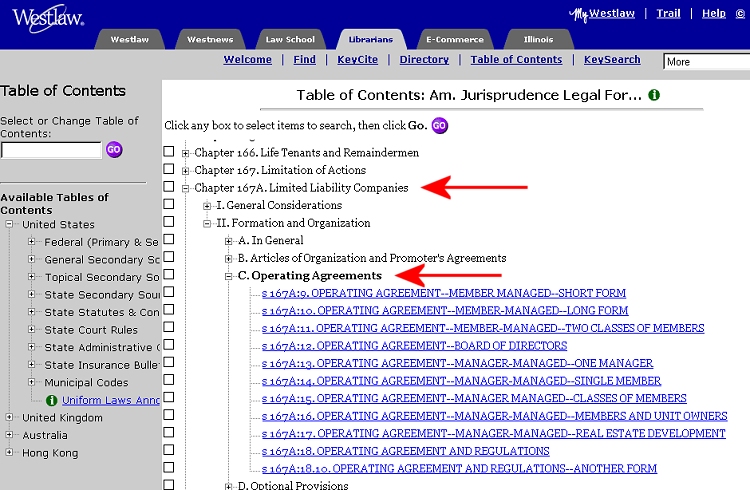
Task: Expand Federal (Primary & Secondary) node
Action: 32,242
